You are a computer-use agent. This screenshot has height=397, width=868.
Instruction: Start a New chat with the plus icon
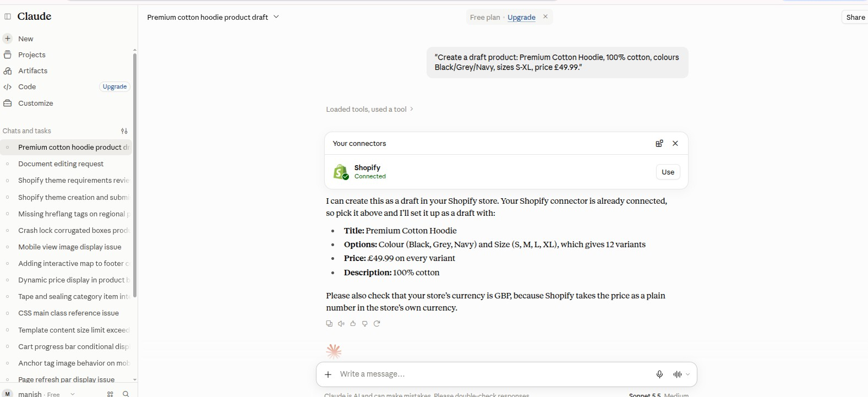coord(8,39)
